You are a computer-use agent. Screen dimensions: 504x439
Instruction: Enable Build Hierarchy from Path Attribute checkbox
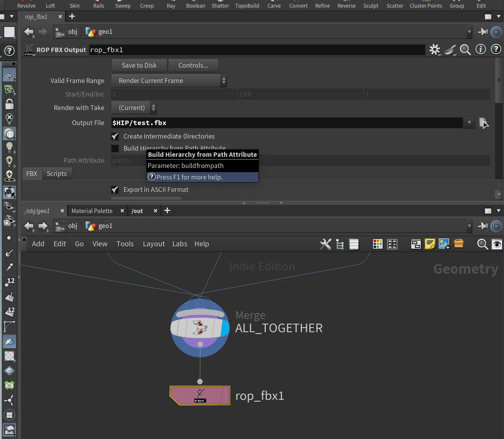click(x=115, y=148)
